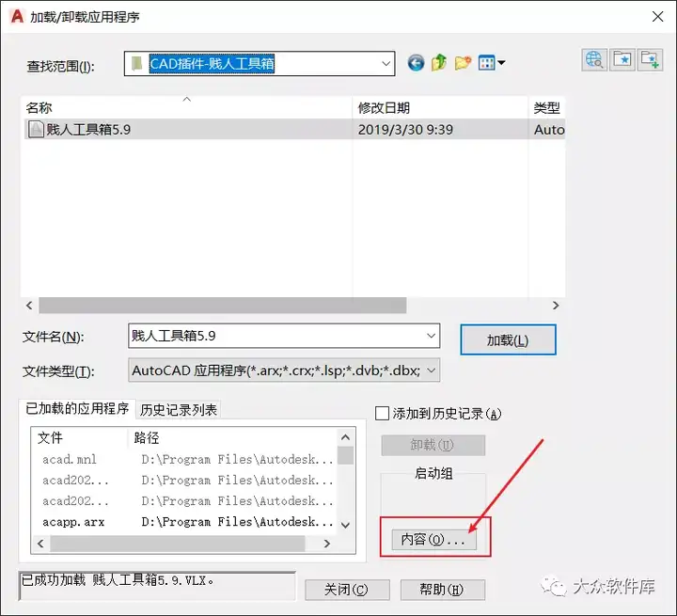Click the 类型 column header
The image size is (677, 616).
(546, 107)
